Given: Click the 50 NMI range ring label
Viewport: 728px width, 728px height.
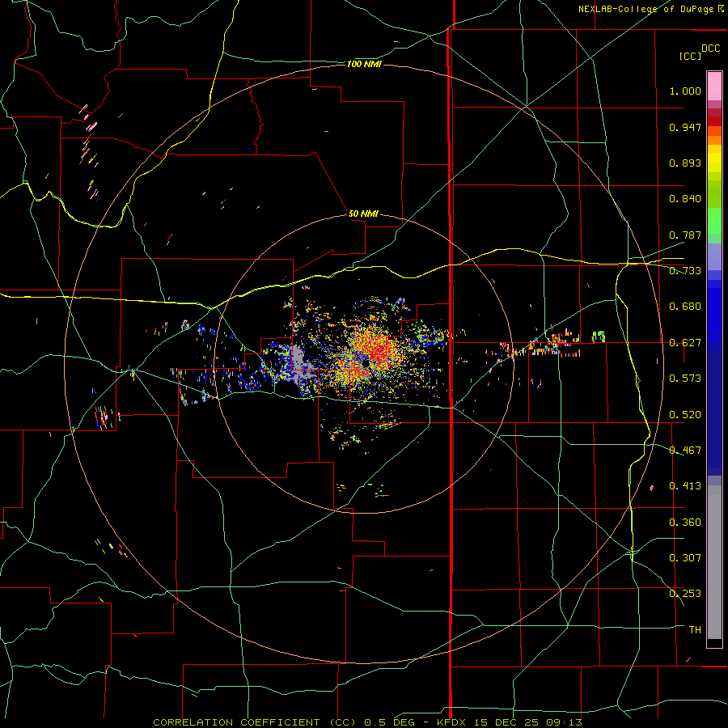Looking at the screenshot, I should point(363,214).
